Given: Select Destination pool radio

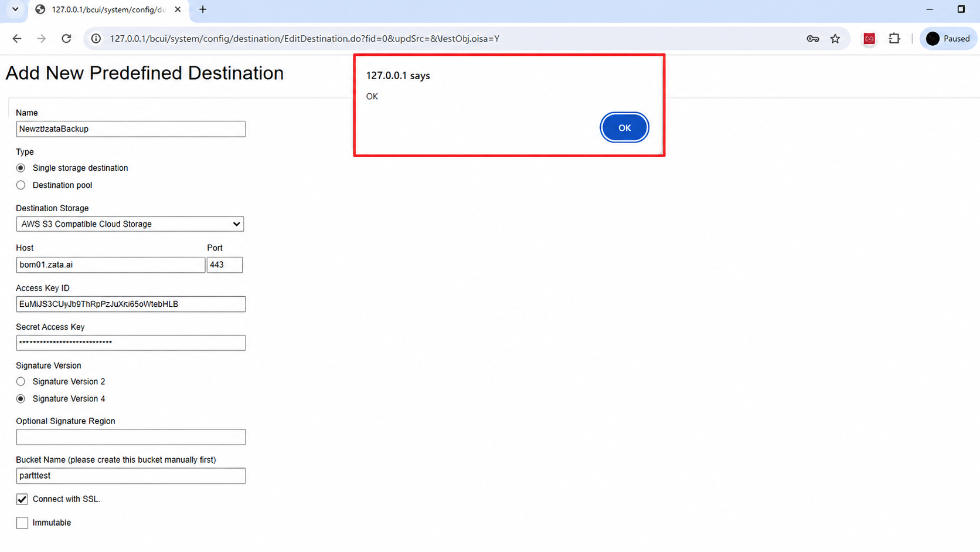Looking at the screenshot, I should pyautogui.click(x=21, y=185).
